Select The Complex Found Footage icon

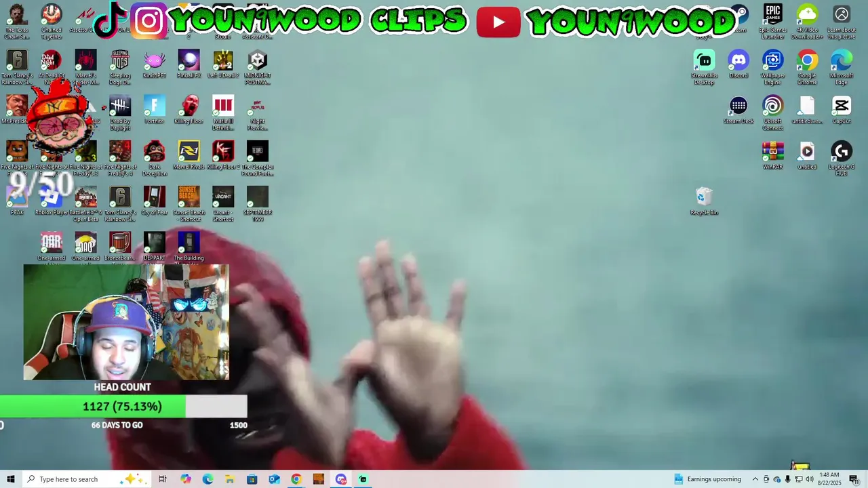(257, 158)
